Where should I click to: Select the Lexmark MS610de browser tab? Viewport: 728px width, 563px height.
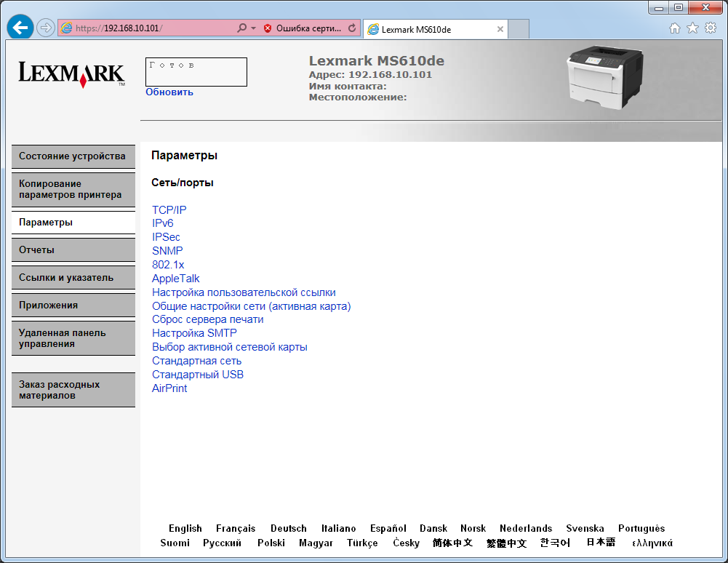[x=435, y=29]
